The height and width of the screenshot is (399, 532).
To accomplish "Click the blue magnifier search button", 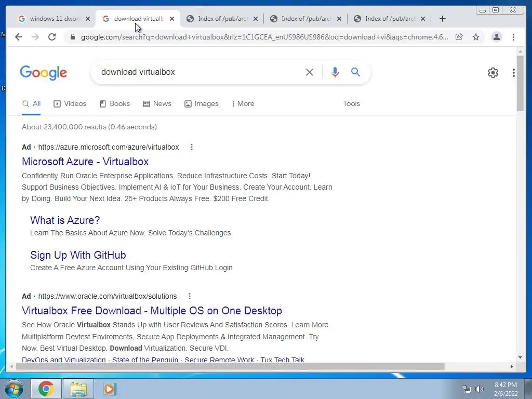I will point(355,72).
